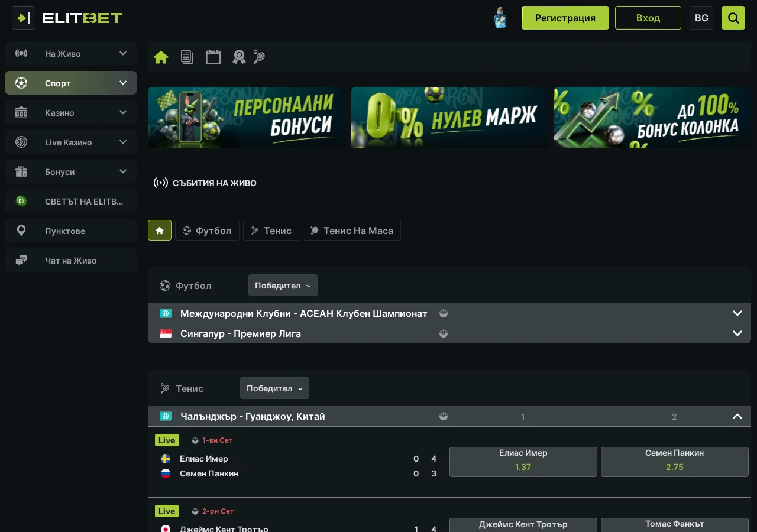Click the green icon beside СВЕТЪТ НА ELITB...

coord(21,201)
